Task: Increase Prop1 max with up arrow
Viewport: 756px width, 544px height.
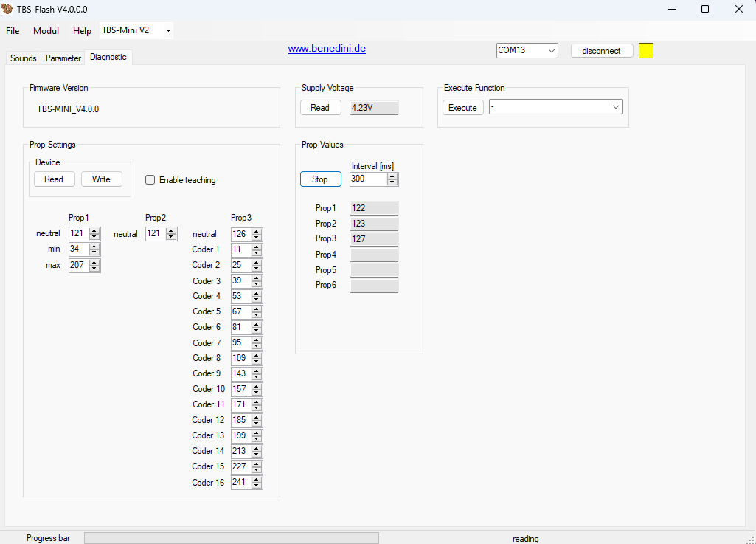Action: [94, 262]
